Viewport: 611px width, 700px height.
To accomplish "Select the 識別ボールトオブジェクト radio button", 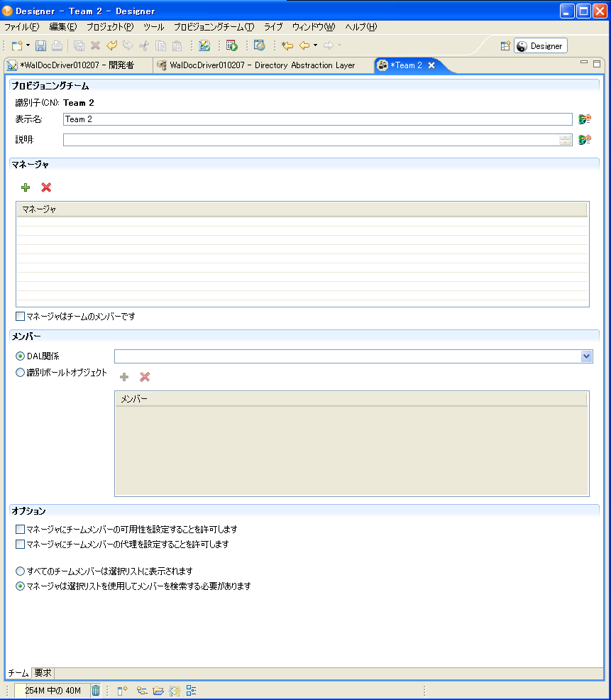I will pyautogui.click(x=20, y=372).
